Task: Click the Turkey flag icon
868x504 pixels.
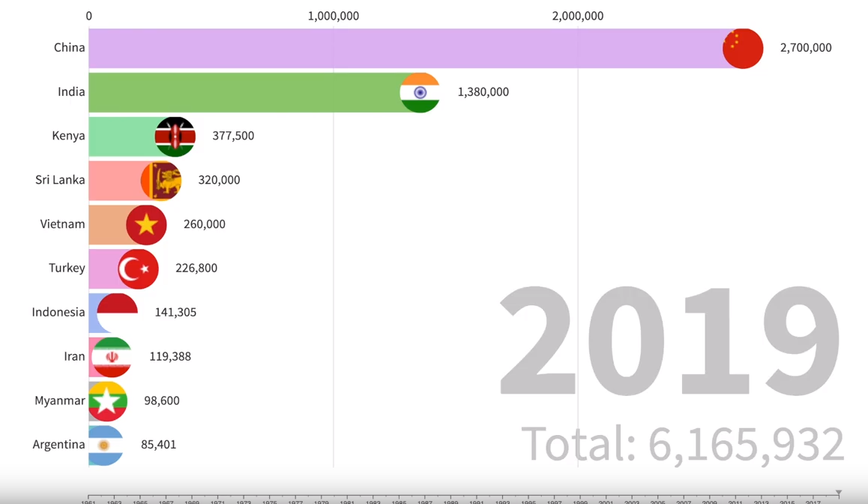Action: (138, 268)
